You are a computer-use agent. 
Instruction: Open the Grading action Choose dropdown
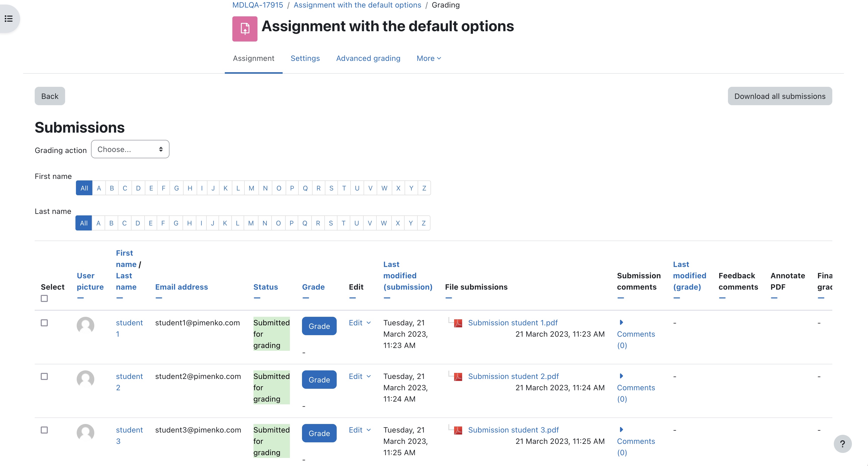pyautogui.click(x=130, y=149)
